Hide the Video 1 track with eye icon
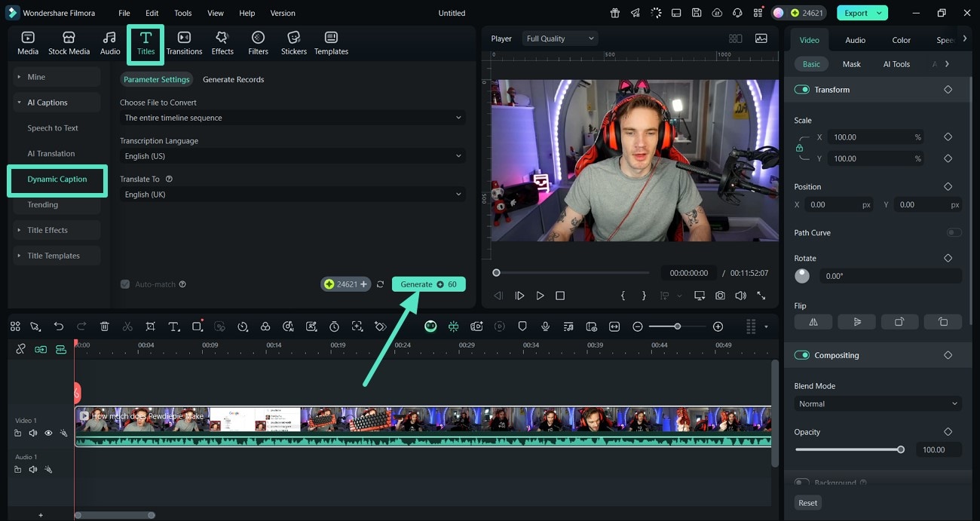980x521 pixels. coord(48,433)
